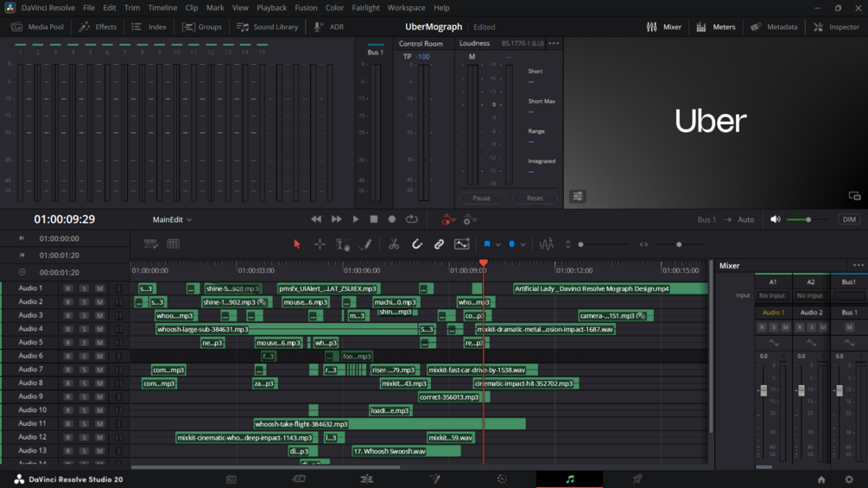
Task: Click the floating viewer window icon
Action: point(854,196)
